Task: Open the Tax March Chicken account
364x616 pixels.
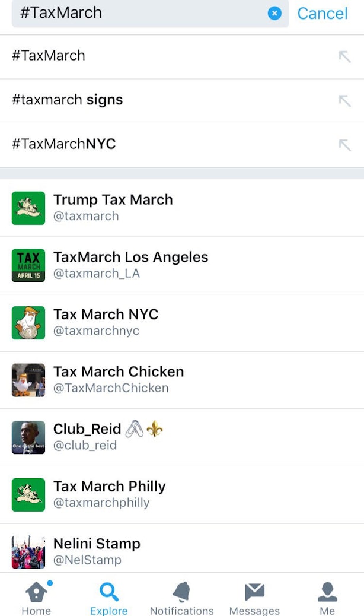Action: tap(182, 380)
